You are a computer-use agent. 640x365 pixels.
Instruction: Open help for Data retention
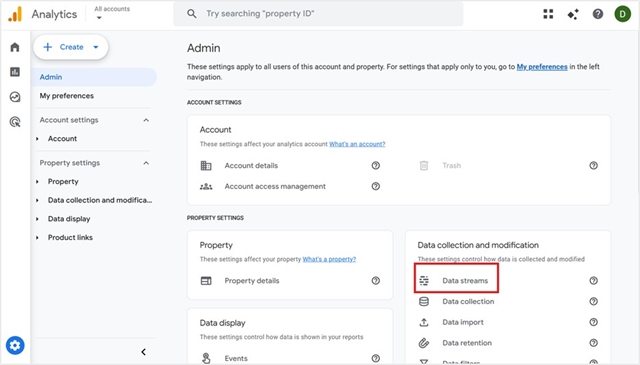(593, 343)
